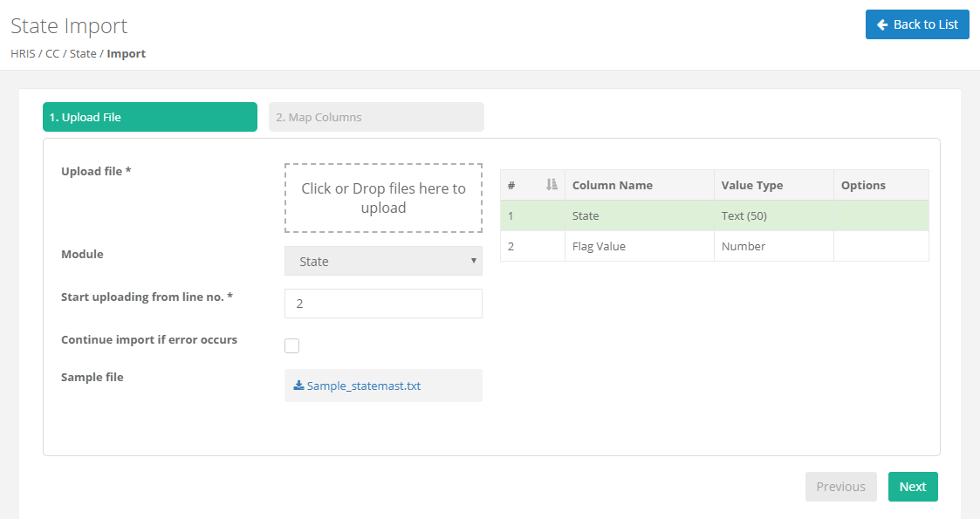
Task: Click the download icon beside Sample_statemast.txt
Action: (298, 386)
